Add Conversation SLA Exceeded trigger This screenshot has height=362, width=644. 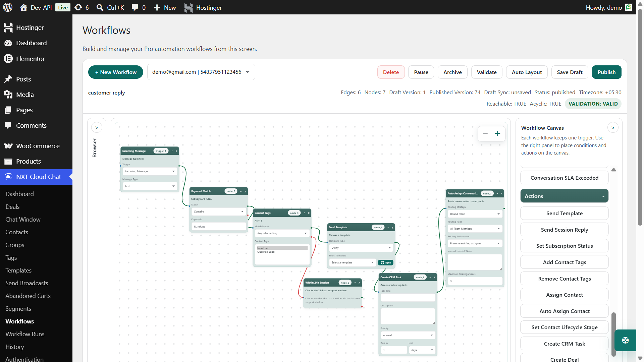pyautogui.click(x=565, y=178)
